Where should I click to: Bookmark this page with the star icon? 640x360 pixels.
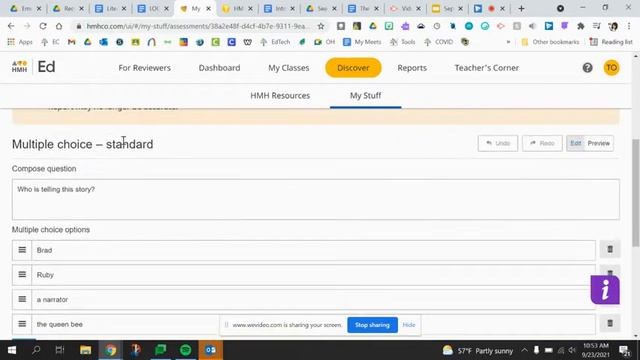[321, 26]
